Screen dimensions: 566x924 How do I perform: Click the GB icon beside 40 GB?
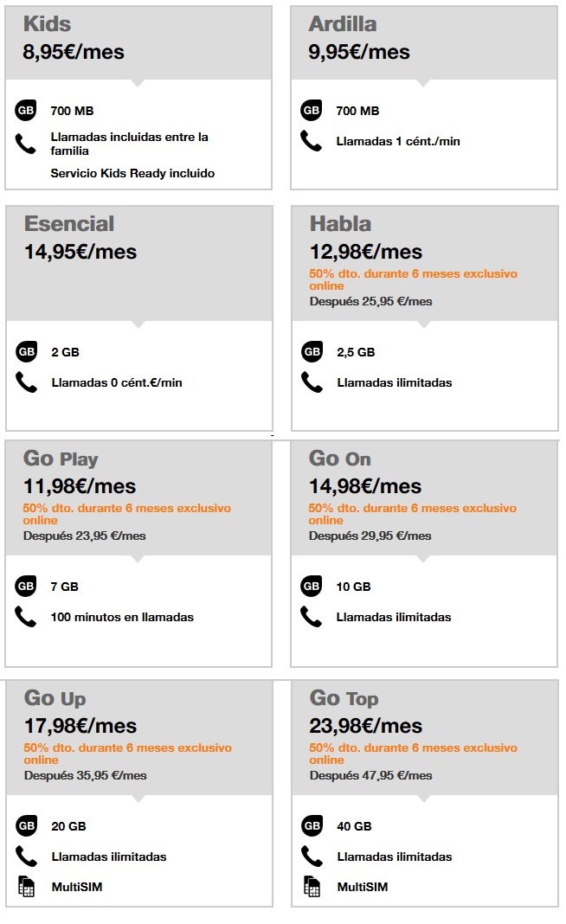312,826
